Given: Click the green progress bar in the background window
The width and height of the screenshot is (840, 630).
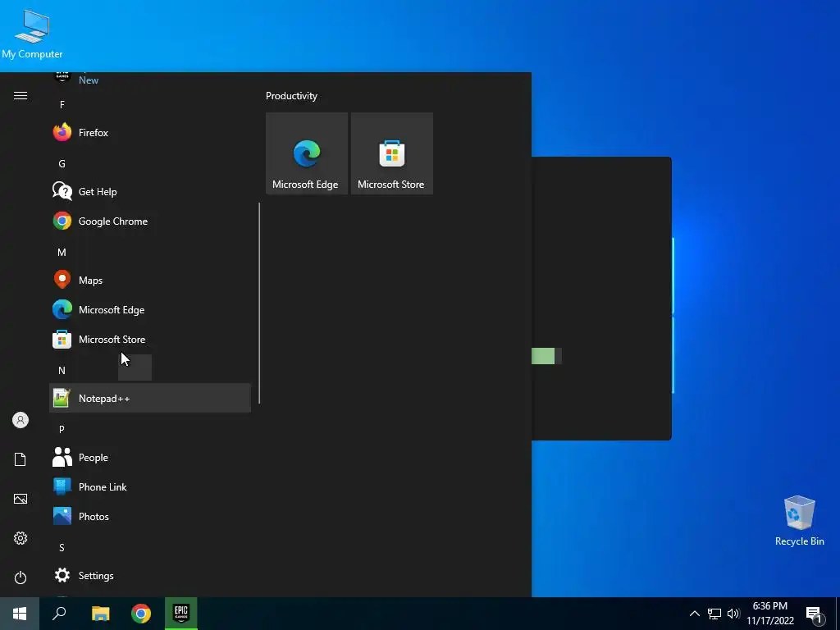Looking at the screenshot, I should tap(543, 356).
